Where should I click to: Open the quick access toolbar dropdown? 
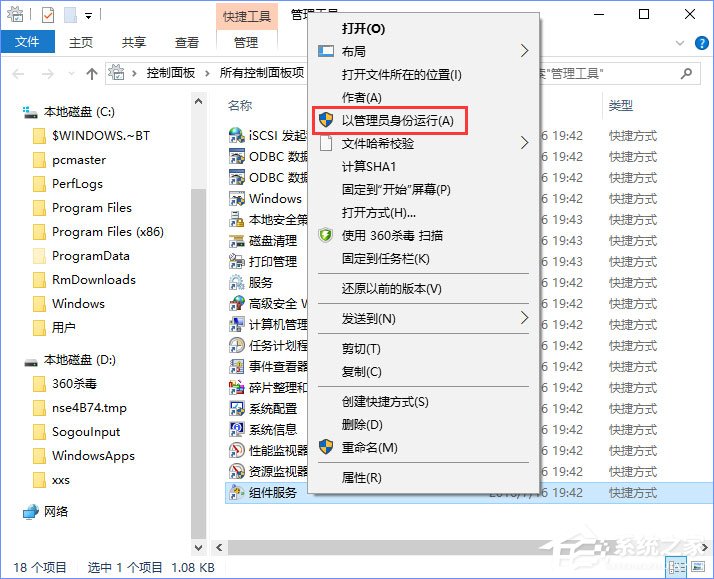point(89,16)
